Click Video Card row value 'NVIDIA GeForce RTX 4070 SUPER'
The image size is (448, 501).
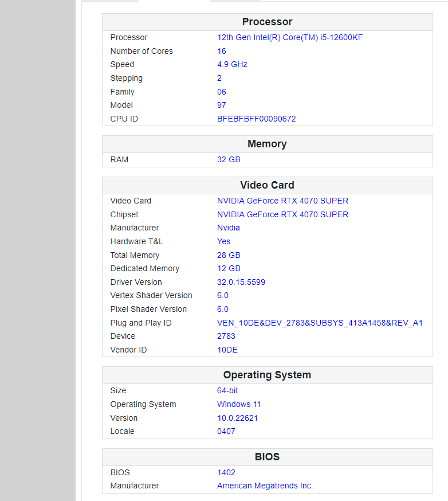[282, 201]
